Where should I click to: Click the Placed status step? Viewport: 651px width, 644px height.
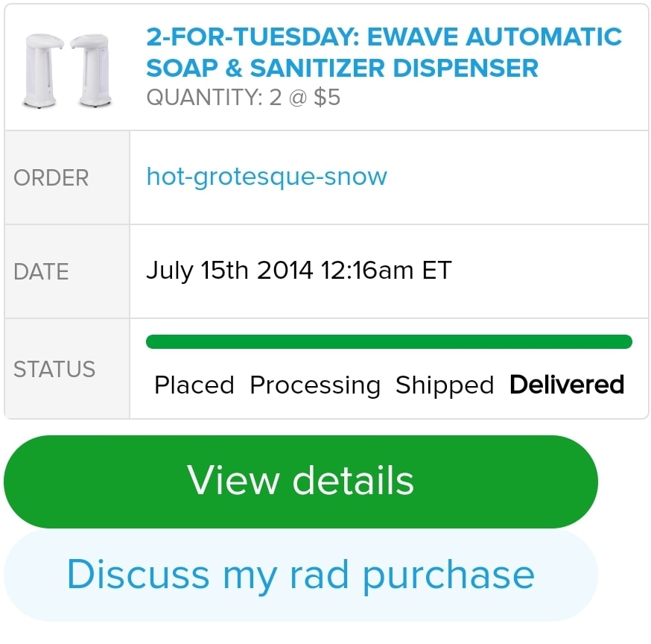pos(194,385)
